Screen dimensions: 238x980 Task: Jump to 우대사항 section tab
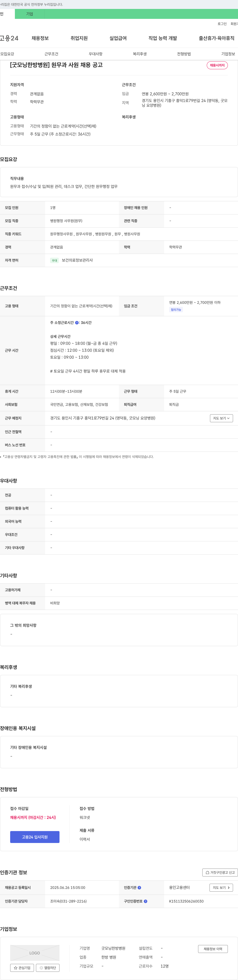[x=95, y=54]
